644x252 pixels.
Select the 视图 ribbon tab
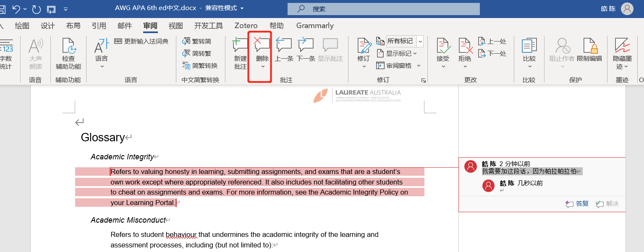(x=176, y=26)
